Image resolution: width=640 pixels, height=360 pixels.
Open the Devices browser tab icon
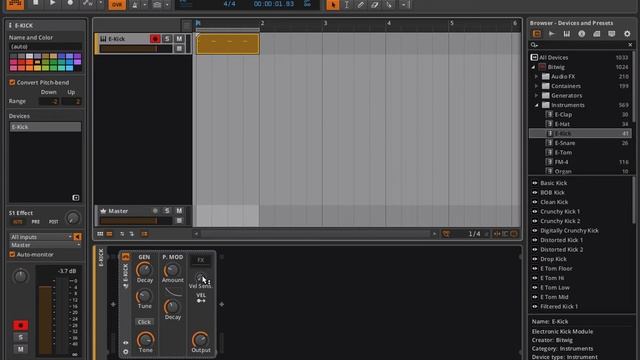click(x=537, y=34)
